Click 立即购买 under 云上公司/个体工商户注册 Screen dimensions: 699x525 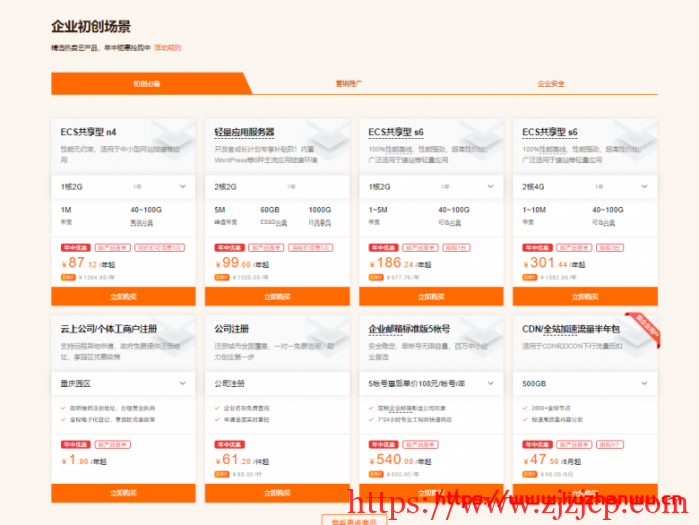click(x=123, y=493)
